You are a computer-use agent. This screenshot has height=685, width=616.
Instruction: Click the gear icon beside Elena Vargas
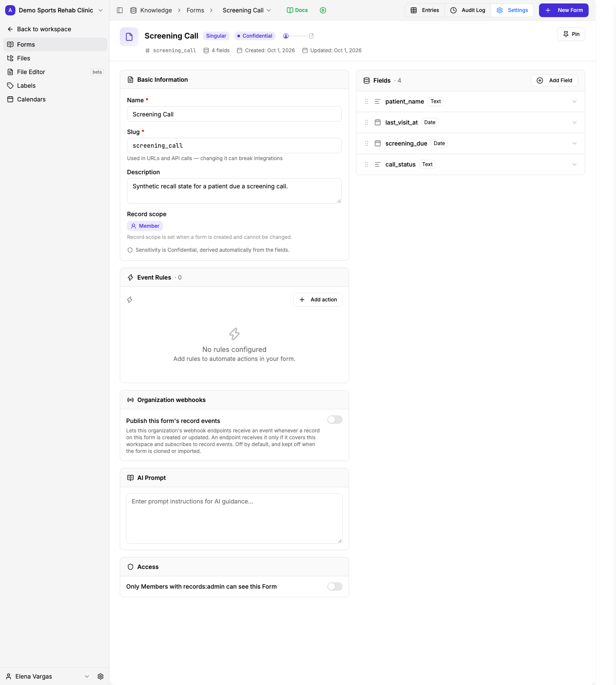point(101,676)
